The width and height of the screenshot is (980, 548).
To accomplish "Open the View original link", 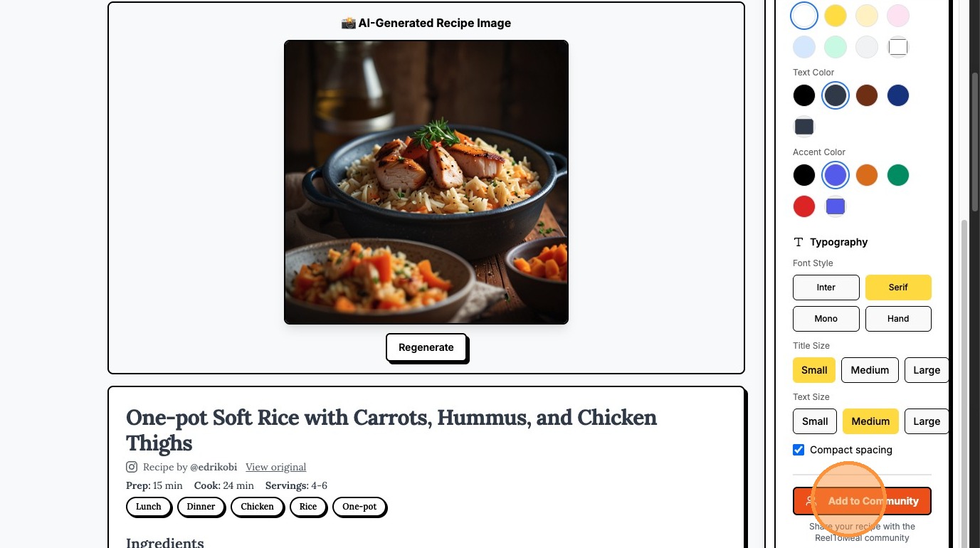I will click(x=276, y=467).
